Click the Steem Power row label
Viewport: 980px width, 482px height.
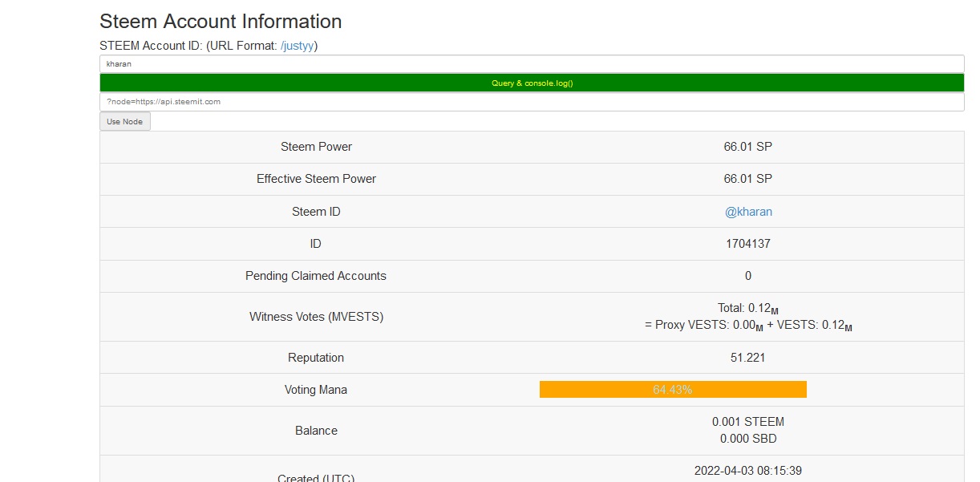click(316, 147)
